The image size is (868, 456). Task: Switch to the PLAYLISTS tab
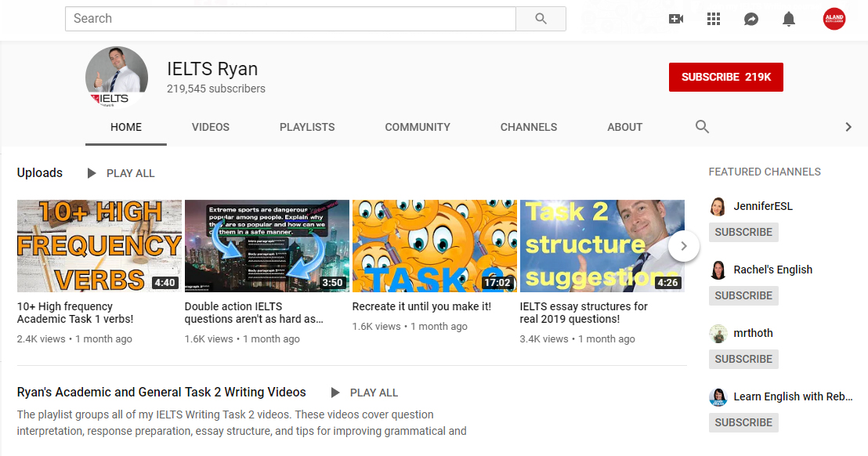point(307,127)
